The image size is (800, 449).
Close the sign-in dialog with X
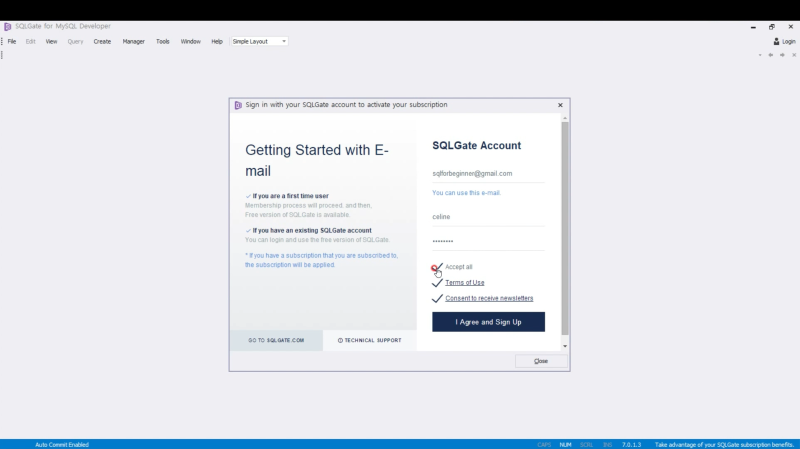pos(560,105)
